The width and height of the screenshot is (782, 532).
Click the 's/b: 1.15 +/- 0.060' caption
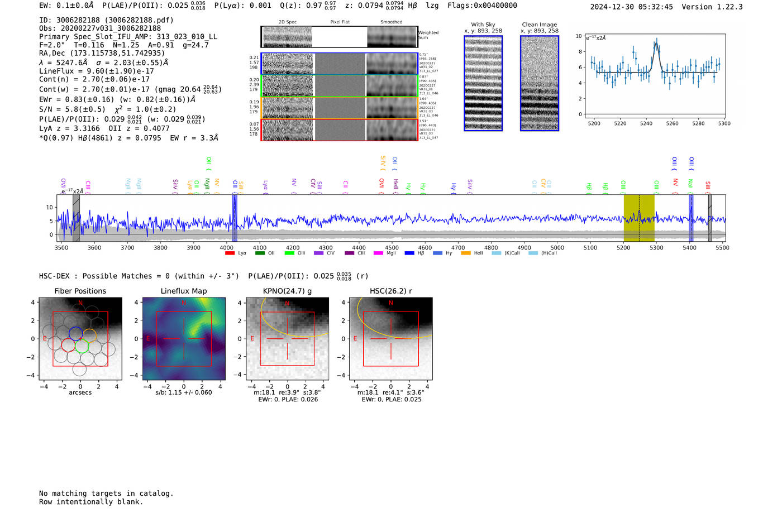coord(184,392)
